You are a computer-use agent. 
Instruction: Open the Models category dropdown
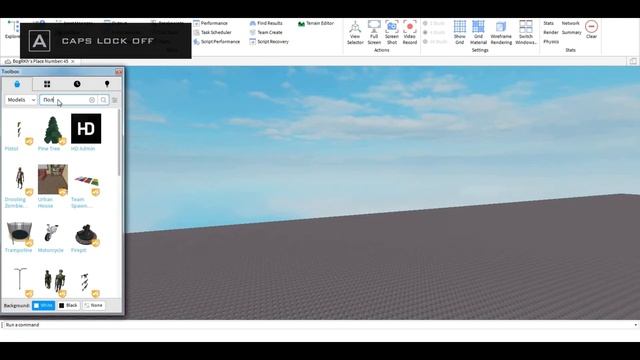(21, 100)
